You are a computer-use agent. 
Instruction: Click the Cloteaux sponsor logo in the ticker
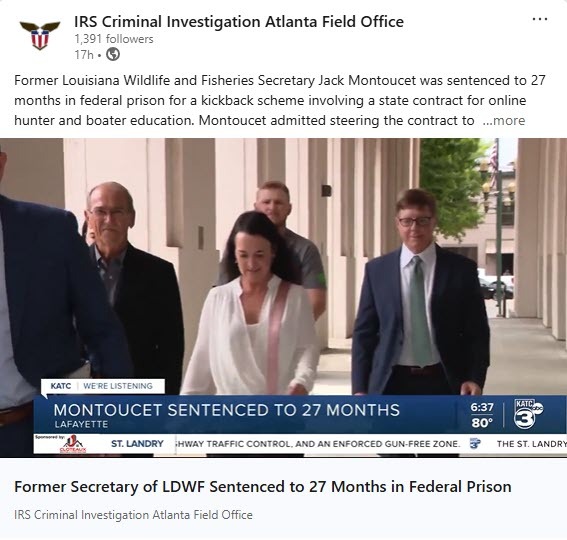click(73, 444)
